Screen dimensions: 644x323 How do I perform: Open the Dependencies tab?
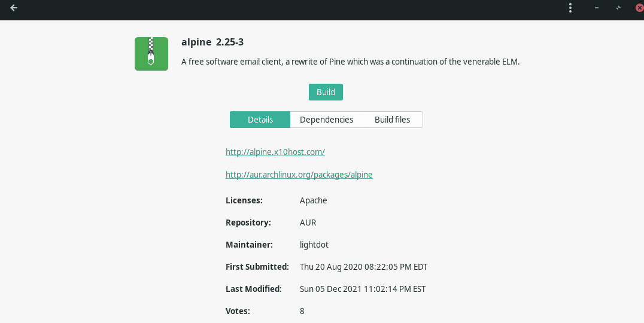(x=327, y=120)
